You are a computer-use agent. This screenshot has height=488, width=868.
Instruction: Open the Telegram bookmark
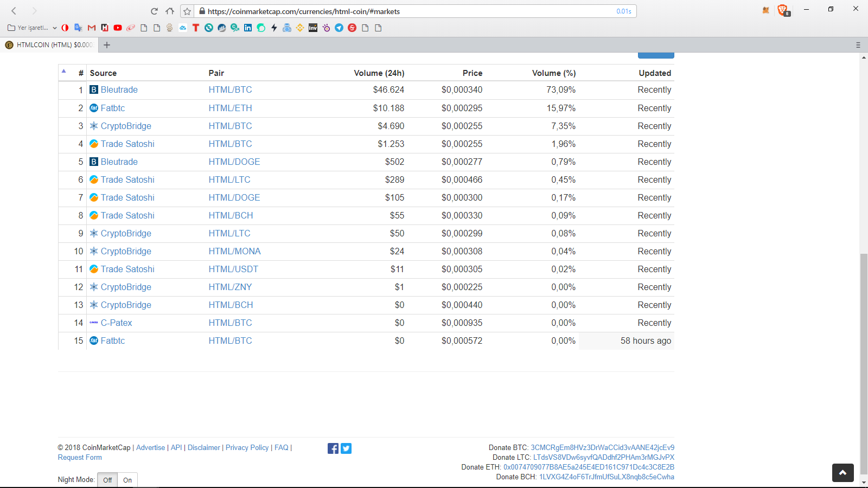(339, 28)
